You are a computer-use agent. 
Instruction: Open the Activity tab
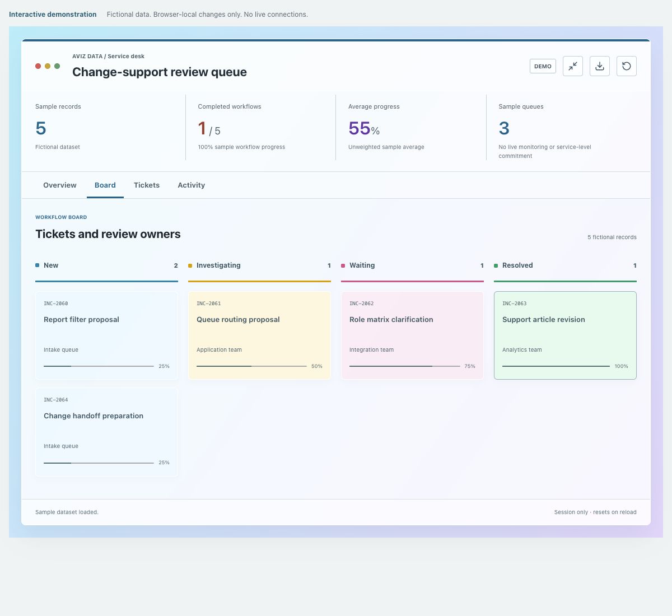coord(192,185)
